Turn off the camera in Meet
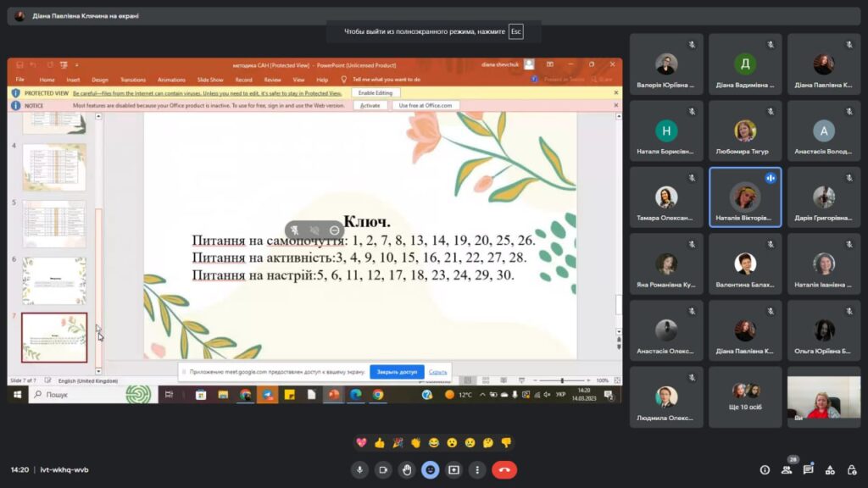Screen dimensions: 868x488 pos(383,469)
